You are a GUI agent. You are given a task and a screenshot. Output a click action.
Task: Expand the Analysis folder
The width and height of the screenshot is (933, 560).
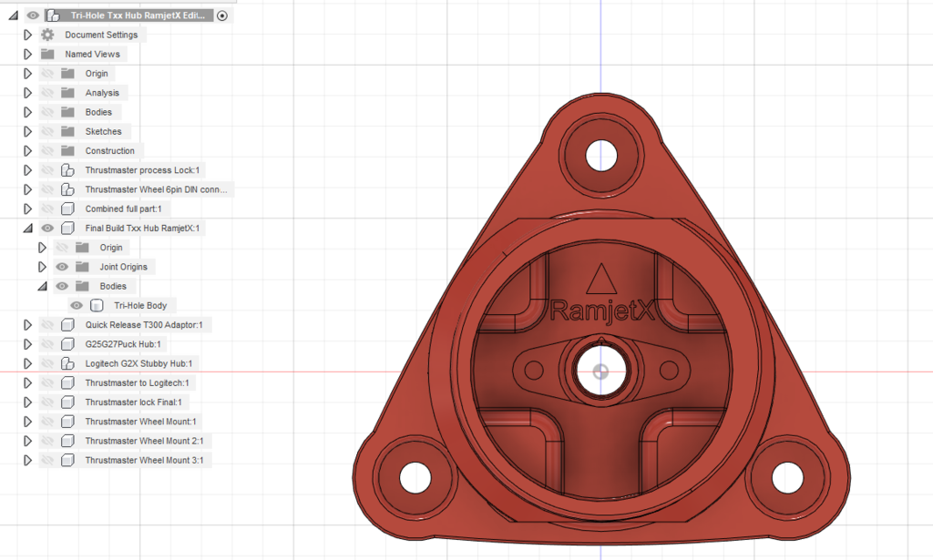(27, 93)
